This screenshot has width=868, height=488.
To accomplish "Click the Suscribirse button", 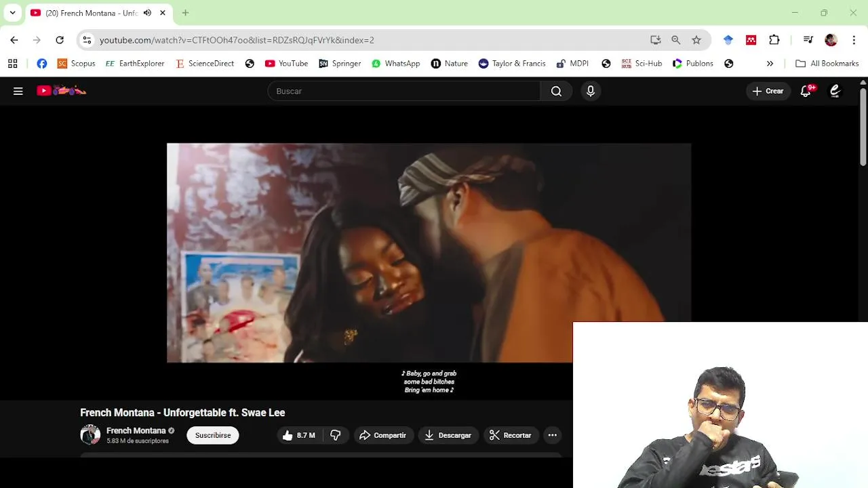I will click(x=213, y=435).
